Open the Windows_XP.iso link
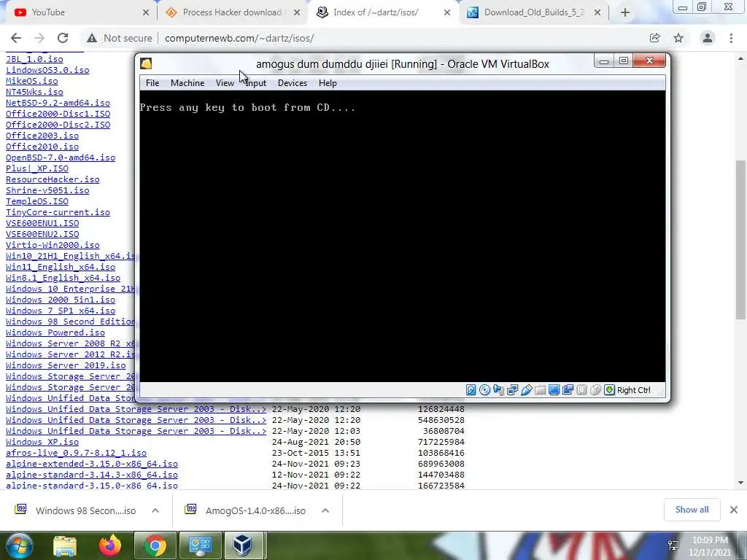This screenshot has height=560, width=747. (x=42, y=442)
